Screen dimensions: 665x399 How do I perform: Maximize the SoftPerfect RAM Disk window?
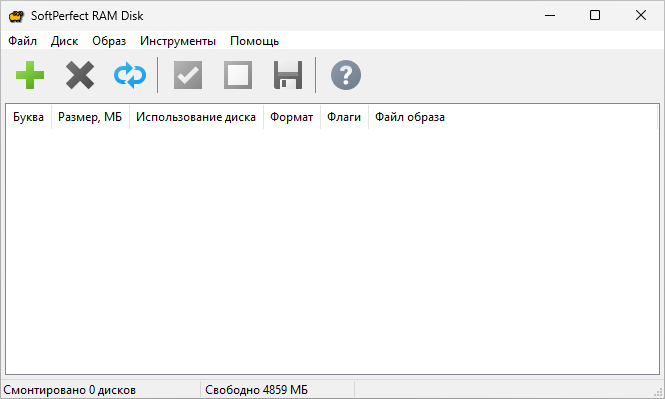[595, 16]
